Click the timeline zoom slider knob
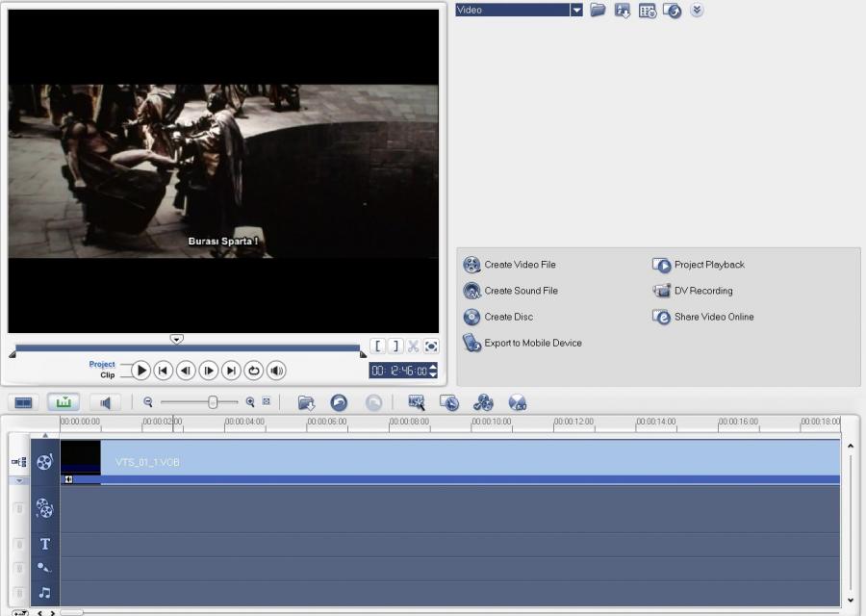The height and width of the screenshot is (616, 866). coord(213,402)
